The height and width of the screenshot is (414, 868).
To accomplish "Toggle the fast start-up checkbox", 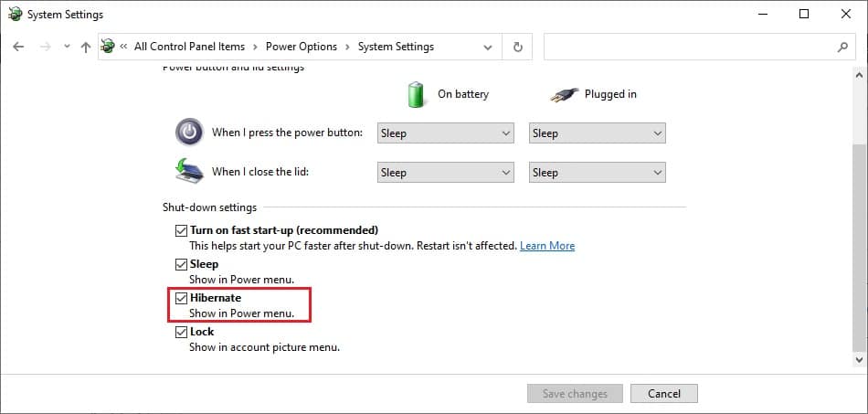I will point(181,230).
